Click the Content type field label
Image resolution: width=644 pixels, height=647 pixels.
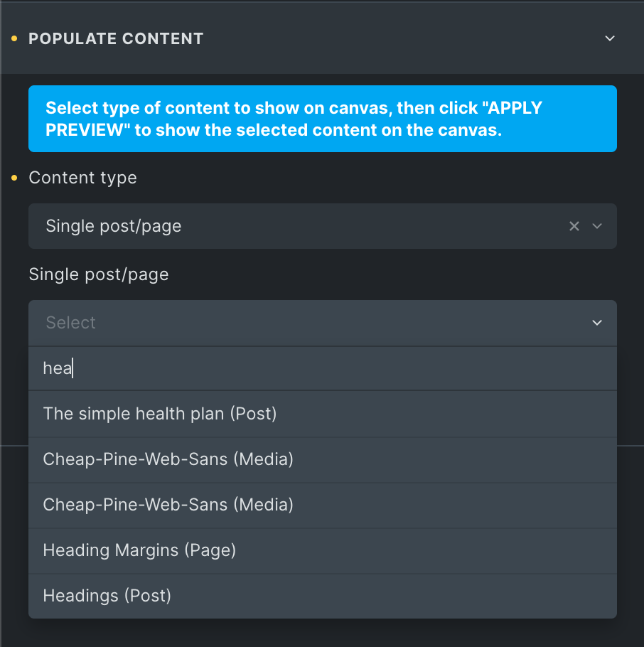[82, 178]
